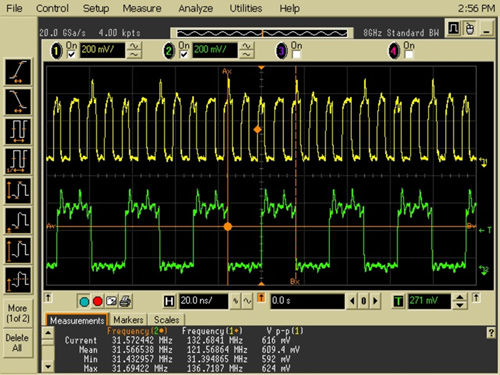Click the up arrow icon right of trigger level
This screenshot has height=375, width=500.
476,298
